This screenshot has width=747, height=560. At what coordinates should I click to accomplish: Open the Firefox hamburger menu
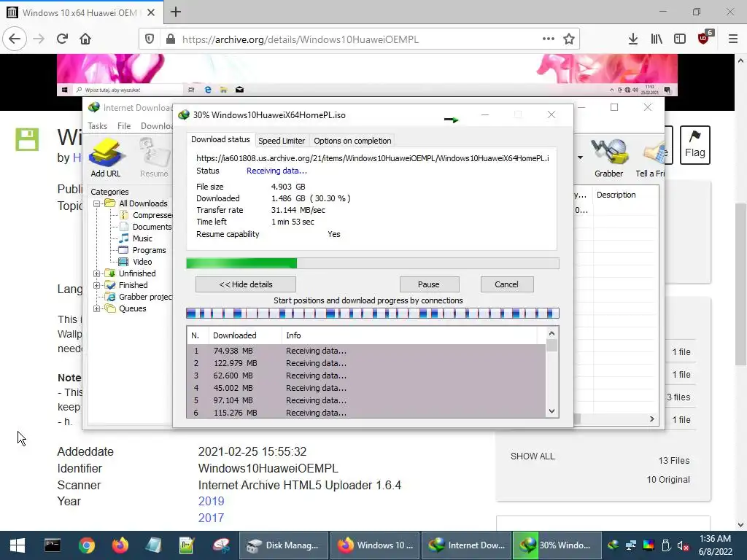click(x=733, y=39)
